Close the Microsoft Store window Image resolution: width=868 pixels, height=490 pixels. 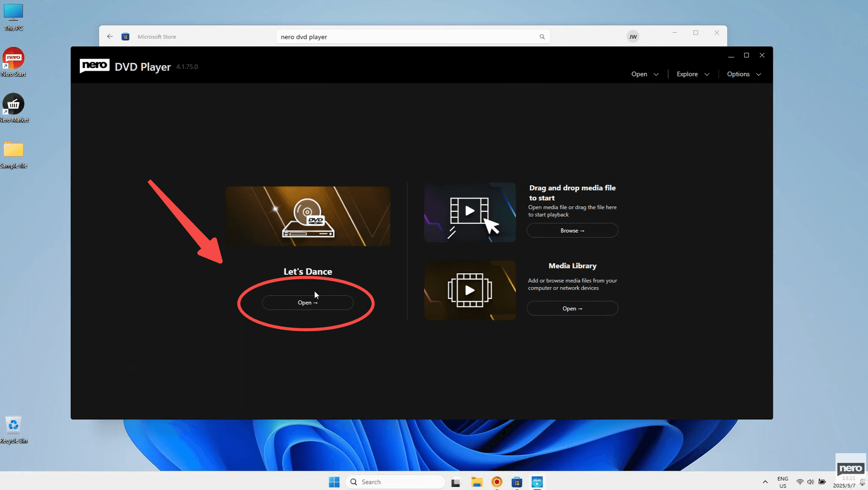pyautogui.click(x=717, y=32)
